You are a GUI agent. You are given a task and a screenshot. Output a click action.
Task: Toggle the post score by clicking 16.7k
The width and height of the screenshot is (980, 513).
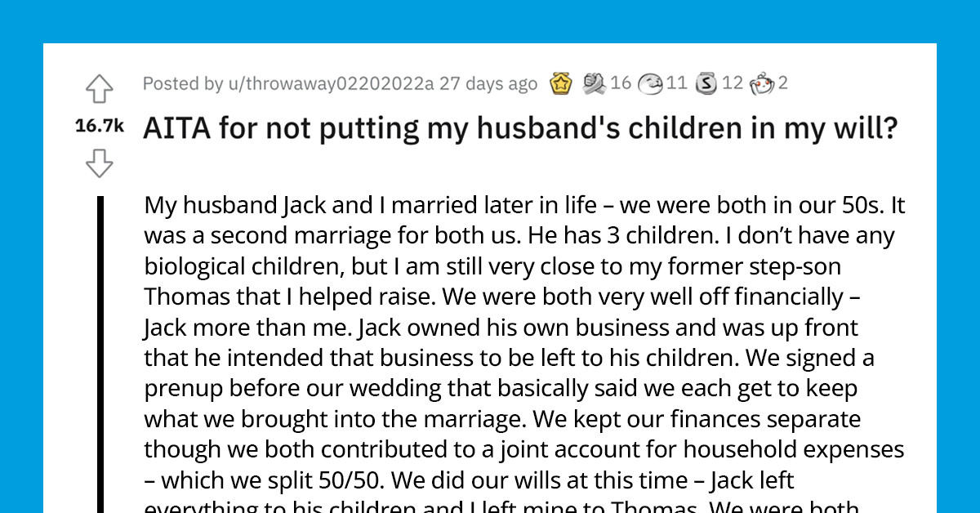coord(98,126)
